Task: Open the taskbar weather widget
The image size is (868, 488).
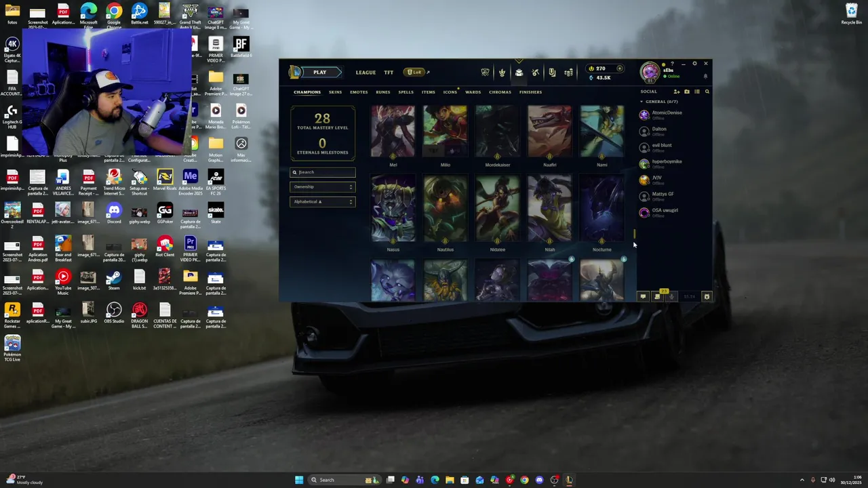Action: coord(24,480)
